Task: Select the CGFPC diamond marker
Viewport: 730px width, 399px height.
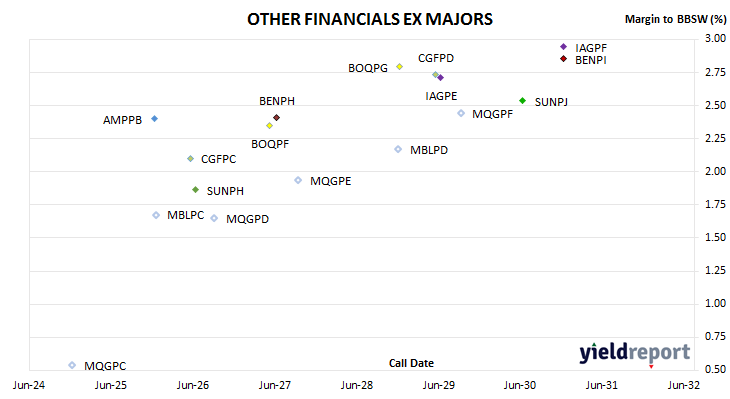Action: 190,159
